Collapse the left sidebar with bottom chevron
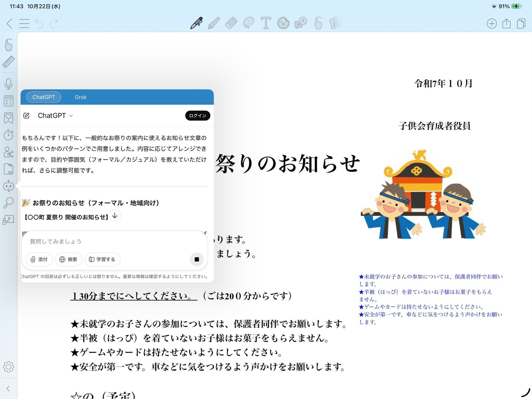 tap(8, 388)
